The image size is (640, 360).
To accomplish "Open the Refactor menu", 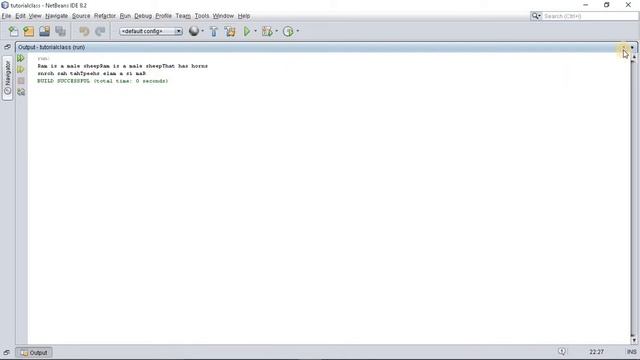I will pyautogui.click(x=105, y=16).
